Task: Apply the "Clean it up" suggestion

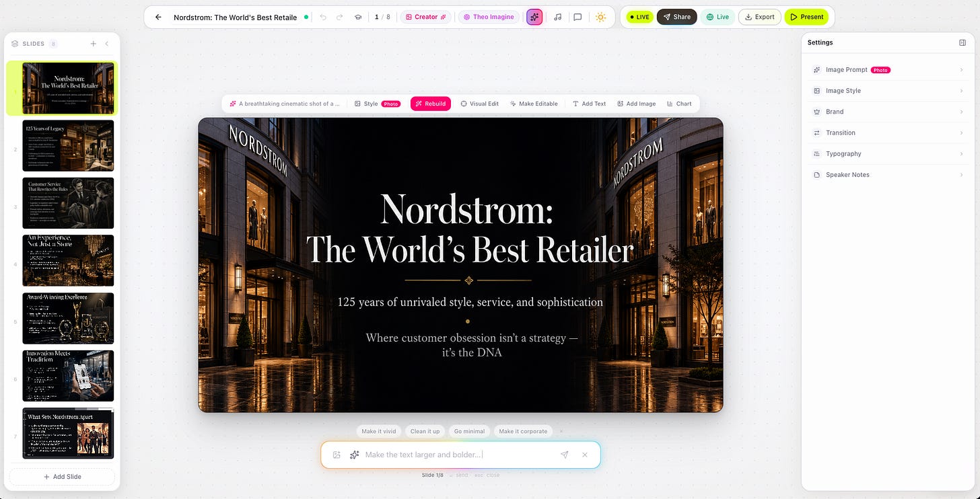Action: [x=425, y=431]
